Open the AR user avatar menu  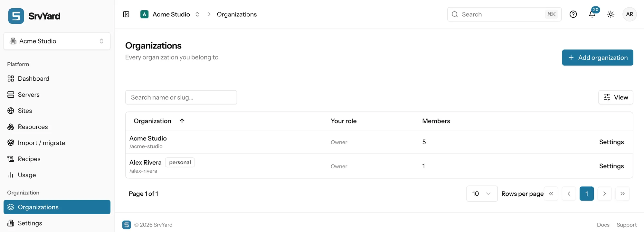630,14
